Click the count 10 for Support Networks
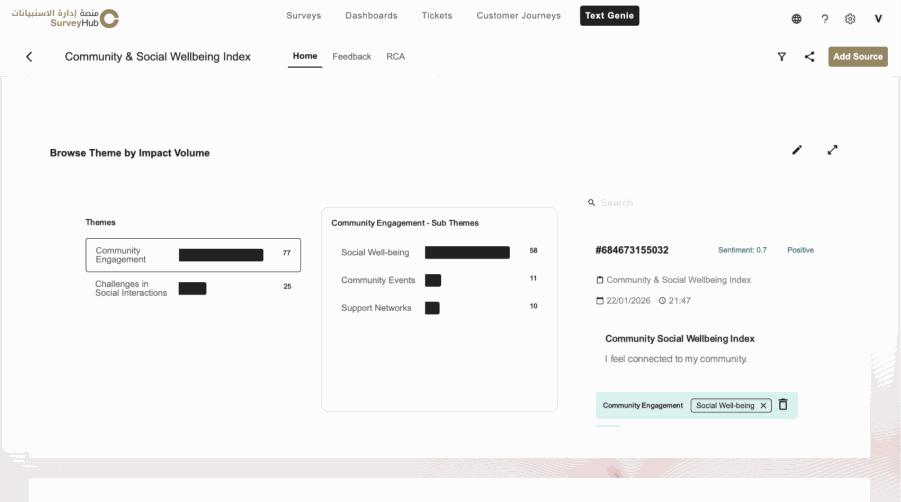901x502 pixels. pos(533,306)
